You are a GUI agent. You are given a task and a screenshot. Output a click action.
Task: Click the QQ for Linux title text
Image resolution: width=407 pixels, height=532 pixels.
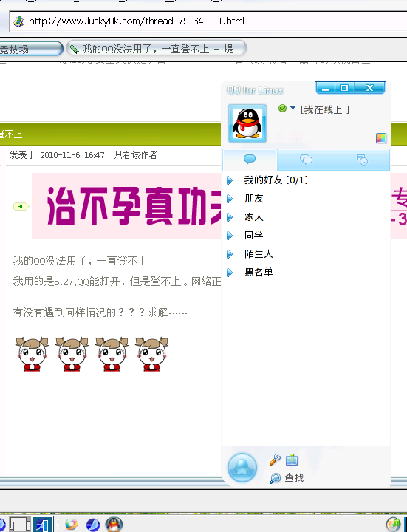click(x=255, y=90)
